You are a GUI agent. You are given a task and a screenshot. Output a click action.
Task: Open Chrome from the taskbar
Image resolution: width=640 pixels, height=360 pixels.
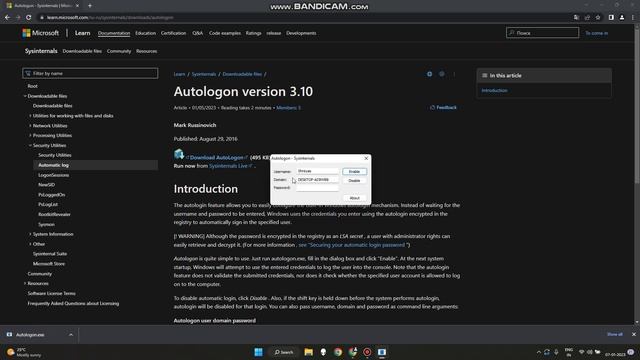pos(338,352)
